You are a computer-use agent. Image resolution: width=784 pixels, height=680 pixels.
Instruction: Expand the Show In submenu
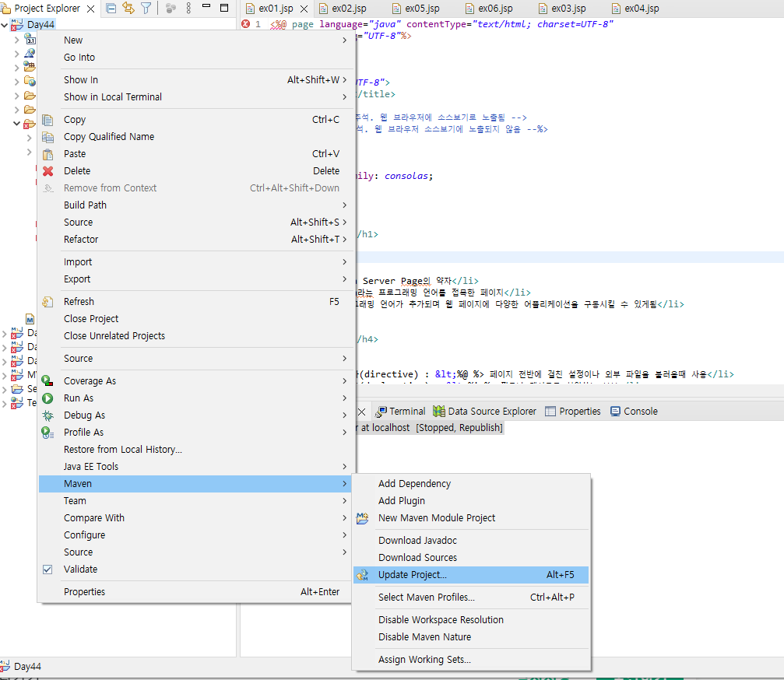coord(196,80)
